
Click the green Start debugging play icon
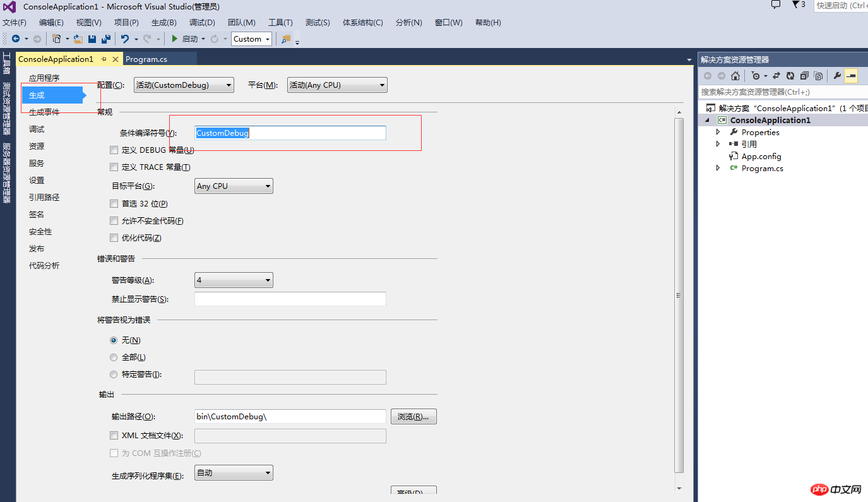175,39
